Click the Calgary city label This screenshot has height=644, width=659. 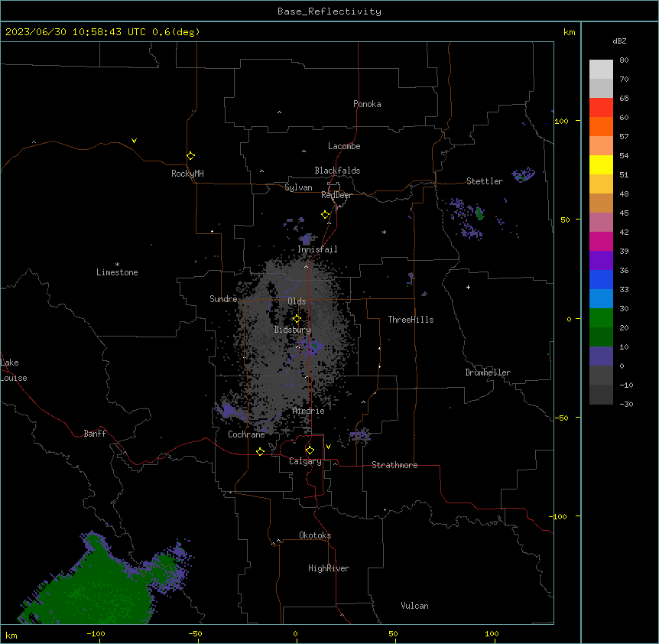[305, 461]
